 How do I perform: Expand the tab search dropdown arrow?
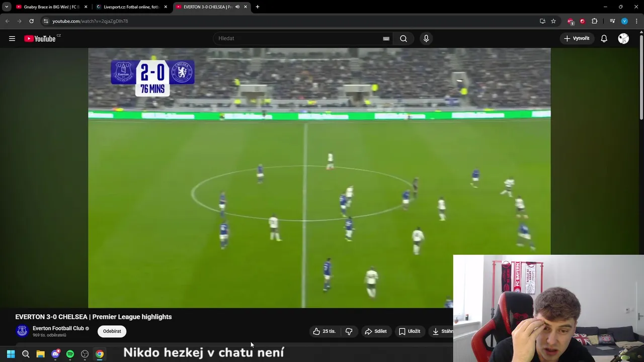(x=7, y=7)
